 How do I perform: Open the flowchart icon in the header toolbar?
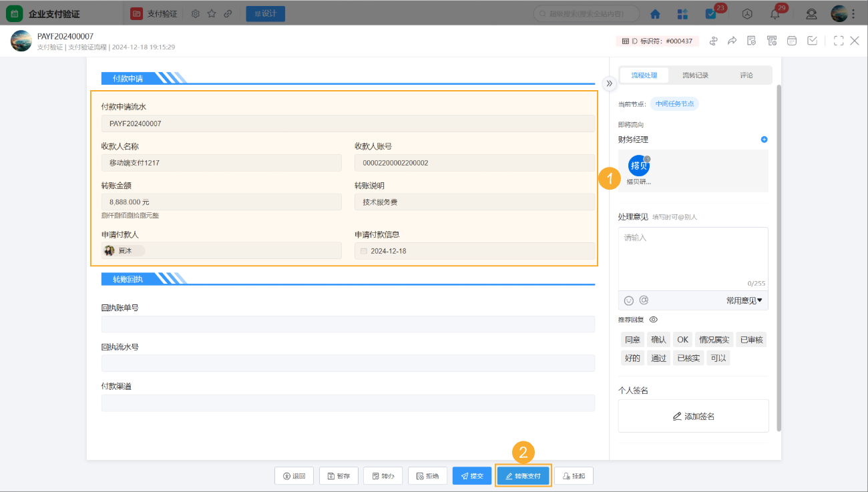(x=714, y=41)
